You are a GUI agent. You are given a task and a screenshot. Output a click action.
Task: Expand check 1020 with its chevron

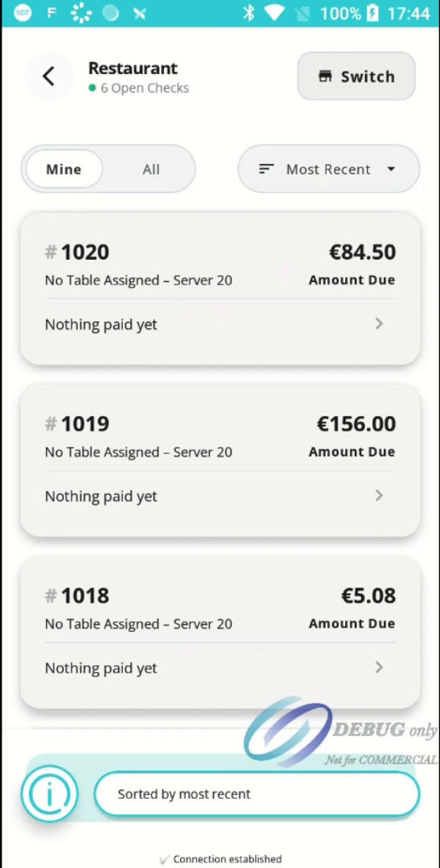[379, 324]
